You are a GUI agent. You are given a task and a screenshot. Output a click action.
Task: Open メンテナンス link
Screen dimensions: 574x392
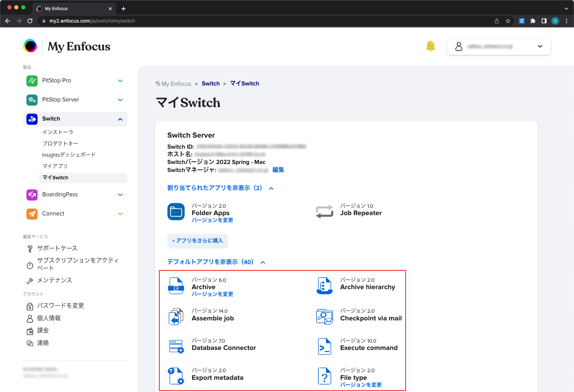55,280
